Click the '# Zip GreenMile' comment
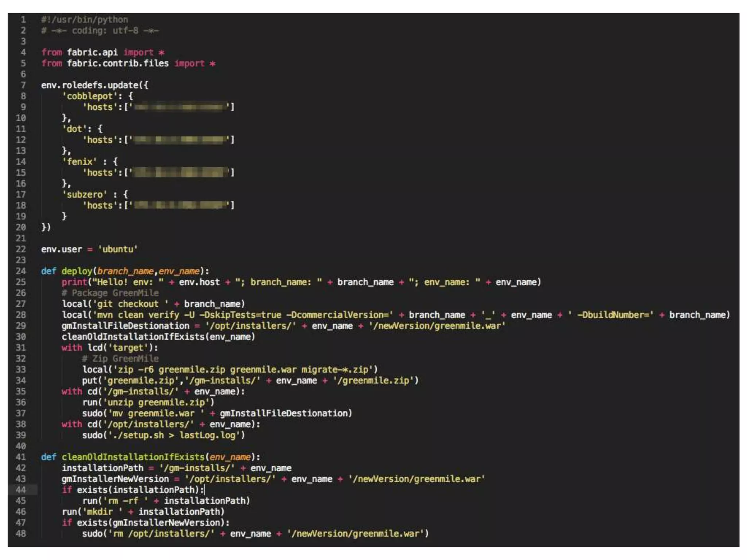 click(120, 358)
